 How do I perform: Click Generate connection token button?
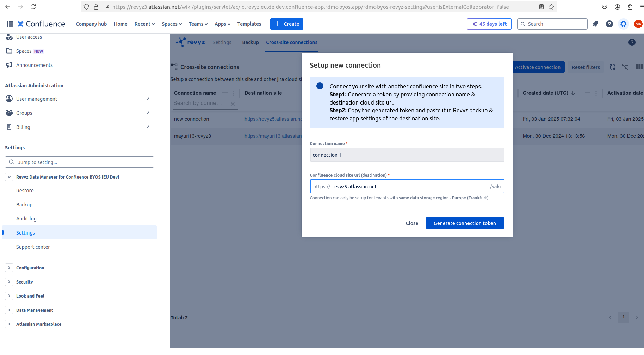coord(465,223)
